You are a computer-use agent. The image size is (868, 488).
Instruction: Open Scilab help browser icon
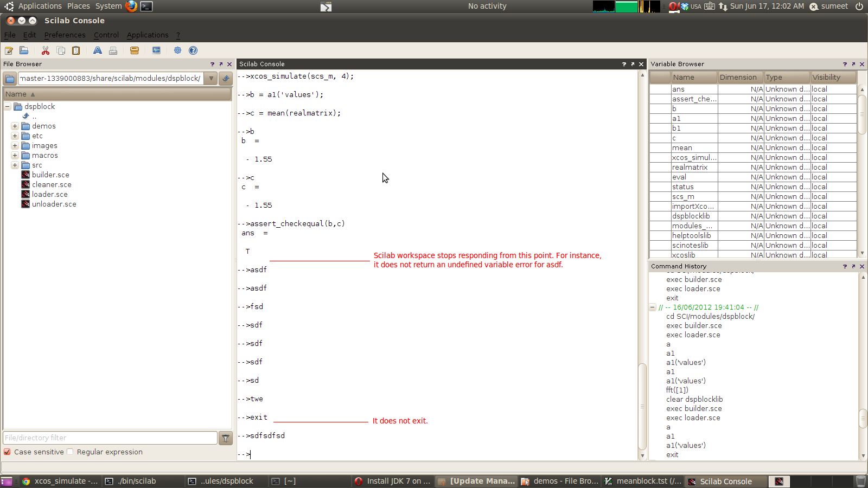193,50
